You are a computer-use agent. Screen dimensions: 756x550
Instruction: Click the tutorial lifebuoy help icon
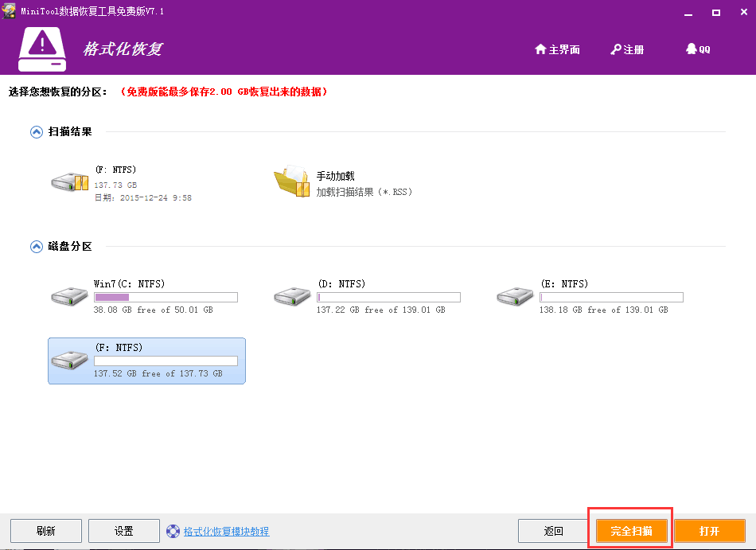click(x=173, y=531)
